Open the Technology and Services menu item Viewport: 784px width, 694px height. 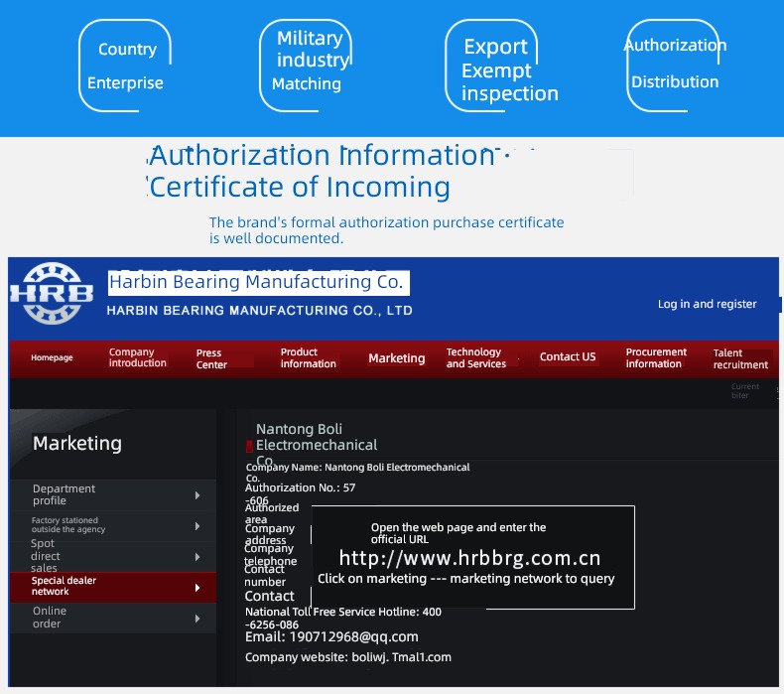pyautogui.click(x=476, y=357)
